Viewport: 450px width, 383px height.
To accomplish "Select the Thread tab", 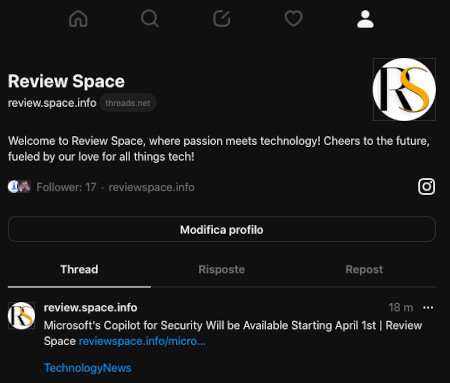I will (79, 269).
